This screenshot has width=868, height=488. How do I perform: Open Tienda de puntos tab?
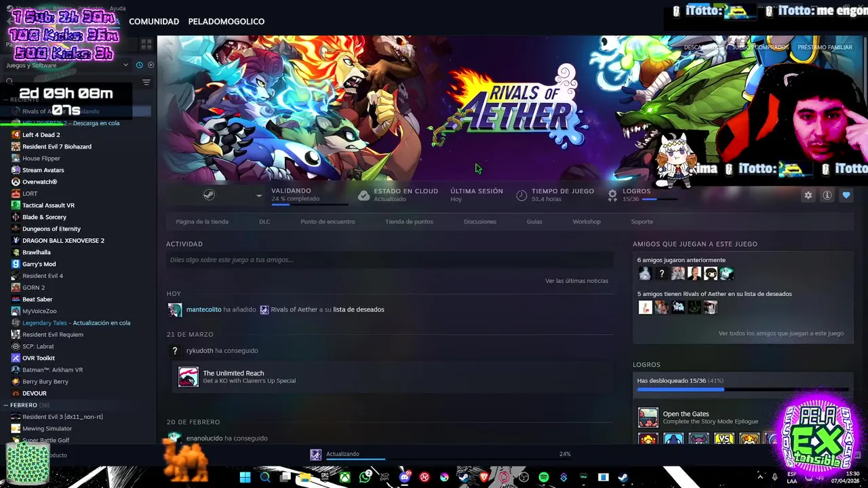pos(409,222)
